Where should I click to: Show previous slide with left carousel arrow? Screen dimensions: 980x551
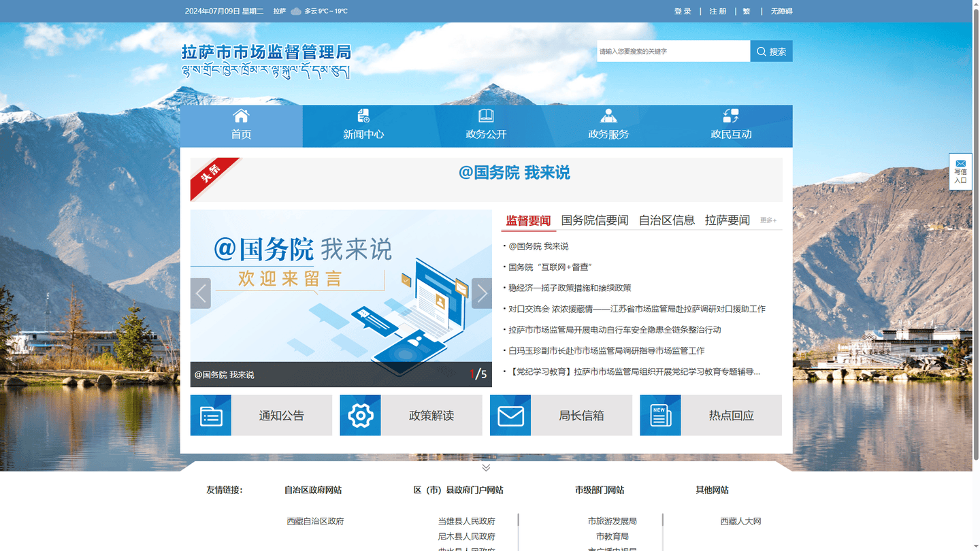pyautogui.click(x=201, y=293)
